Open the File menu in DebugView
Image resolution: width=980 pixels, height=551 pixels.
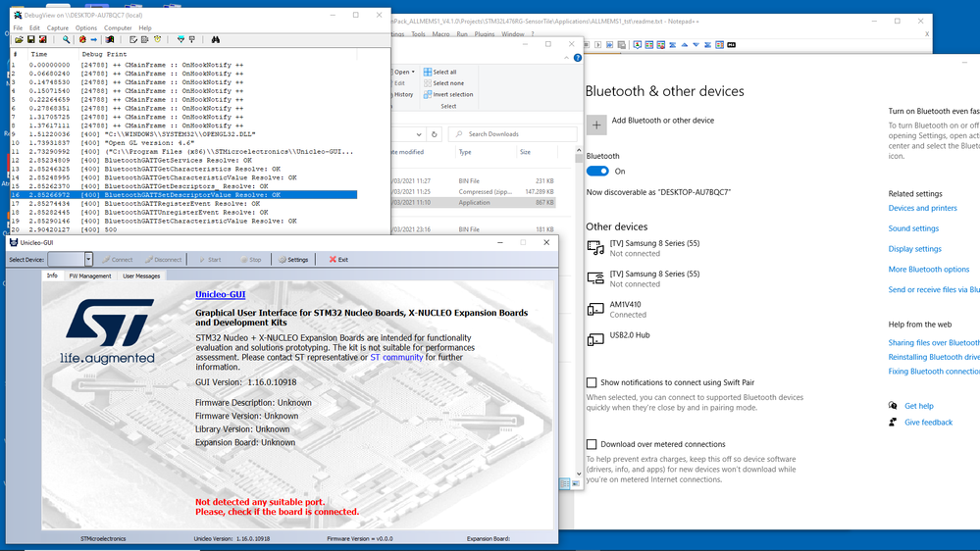click(18, 28)
